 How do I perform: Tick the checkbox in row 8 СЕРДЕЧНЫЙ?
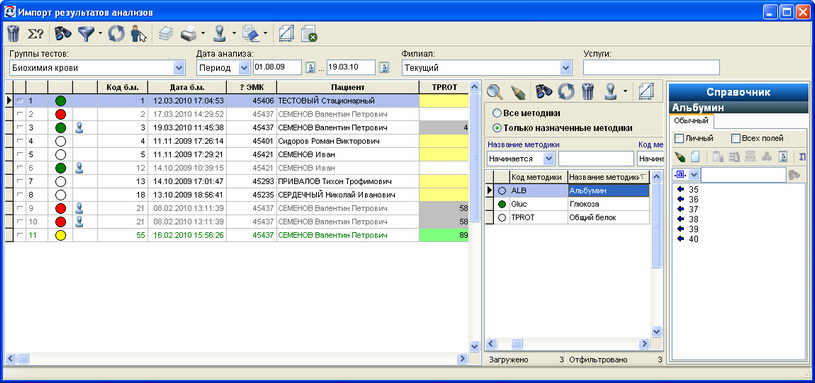(x=20, y=195)
